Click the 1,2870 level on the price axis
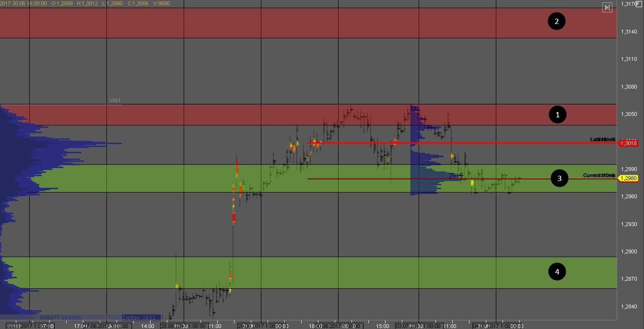This screenshot has height=329, width=644. tap(629, 279)
